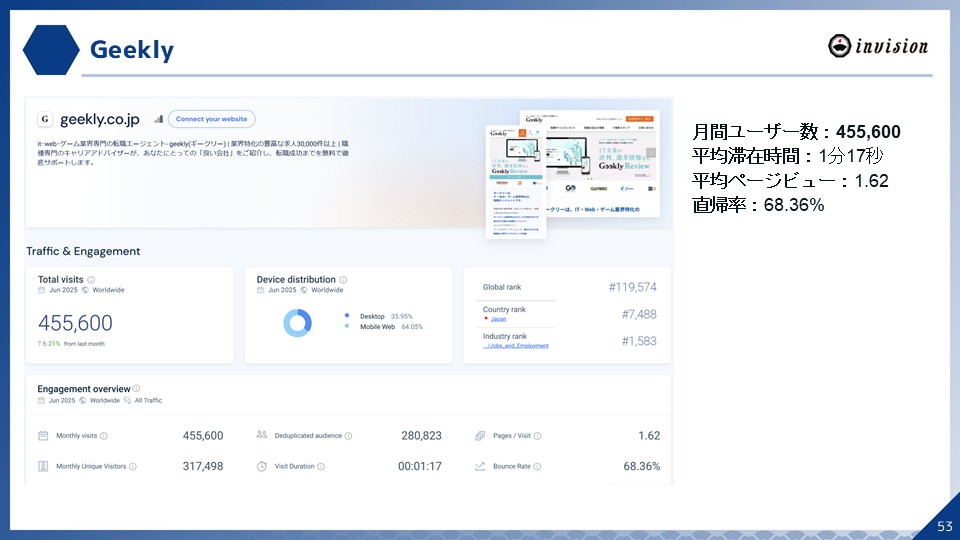960x540 pixels.
Task: Click the Deduplicated audience info icon
Action: pyautogui.click(x=348, y=436)
